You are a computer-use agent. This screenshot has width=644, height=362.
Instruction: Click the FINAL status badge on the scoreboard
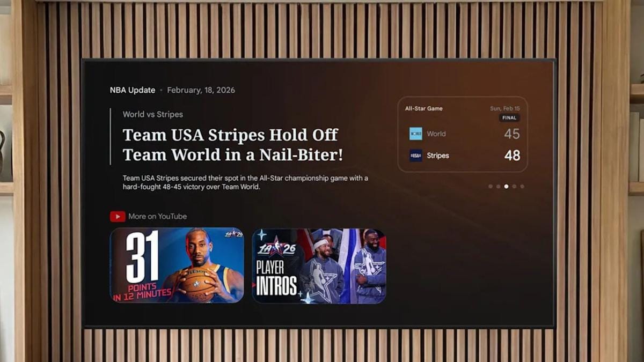509,118
